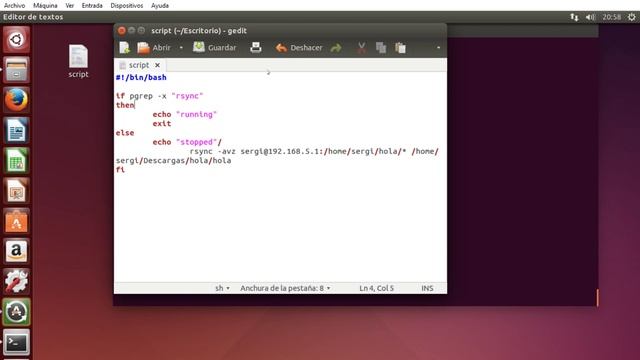This screenshot has width=640, height=360.
Task: Expand gedit toolbar overflow arrow
Action: coord(438,48)
